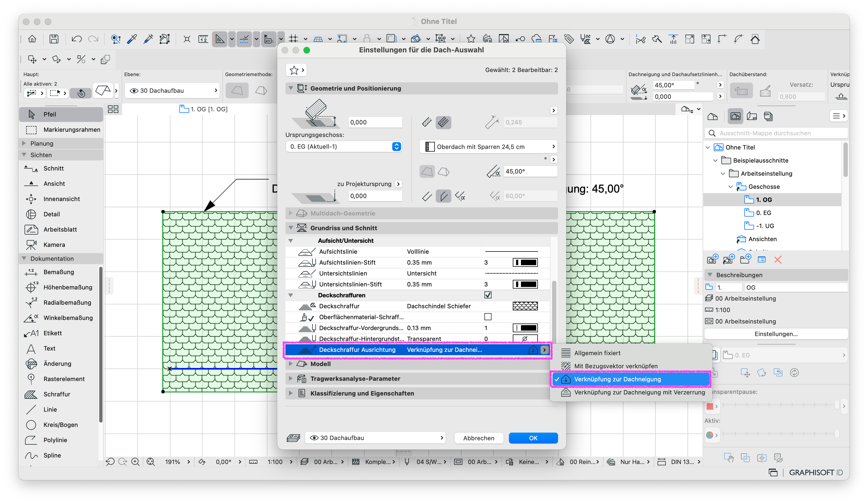Open the favorites star button in dialog
Viewport: 868px width, 503px height.
296,70
